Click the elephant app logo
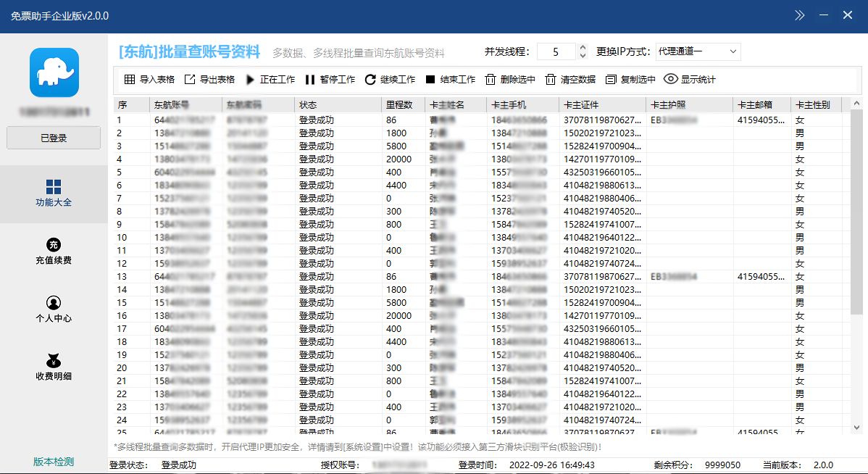This screenshot has width=868, height=474. [x=54, y=72]
